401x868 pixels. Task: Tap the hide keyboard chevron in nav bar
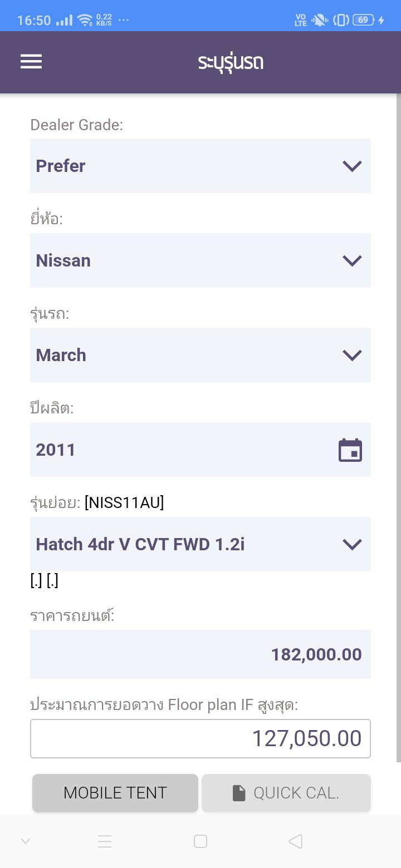26,841
